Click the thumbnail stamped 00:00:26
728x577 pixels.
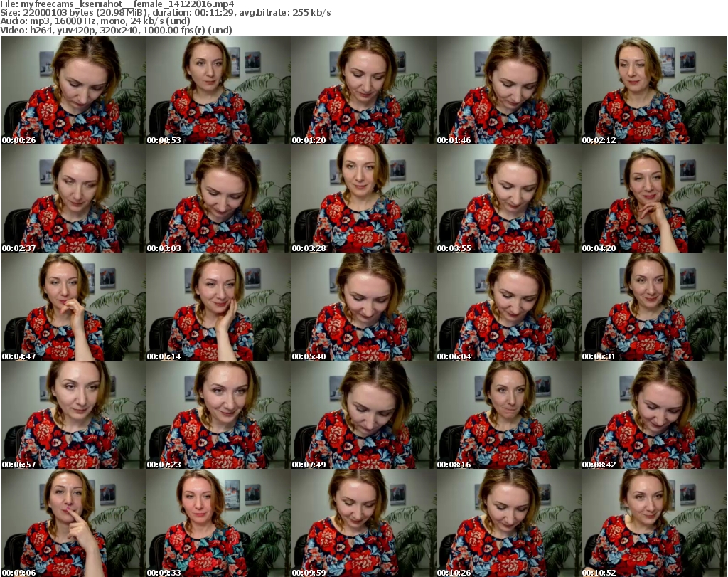[x=73, y=90]
